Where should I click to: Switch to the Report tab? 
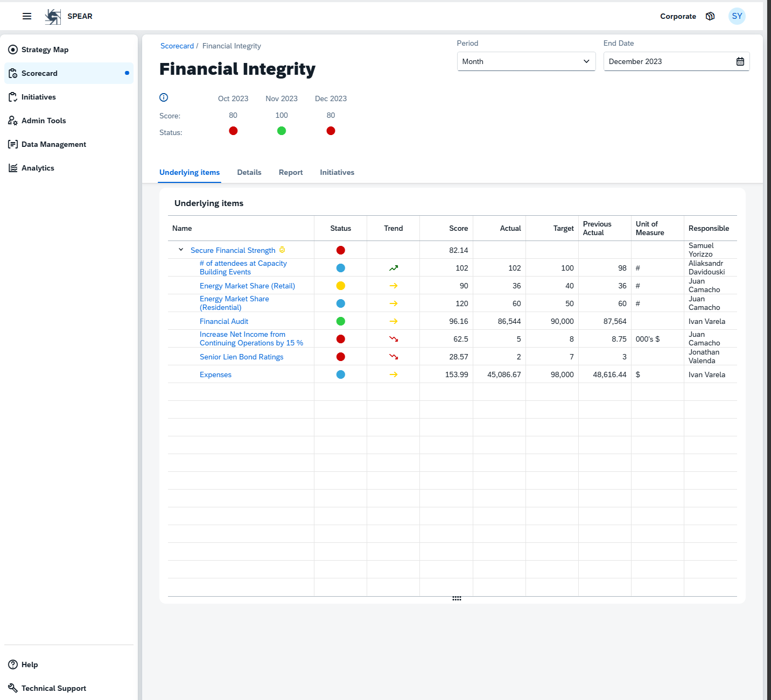tap(290, 172)
